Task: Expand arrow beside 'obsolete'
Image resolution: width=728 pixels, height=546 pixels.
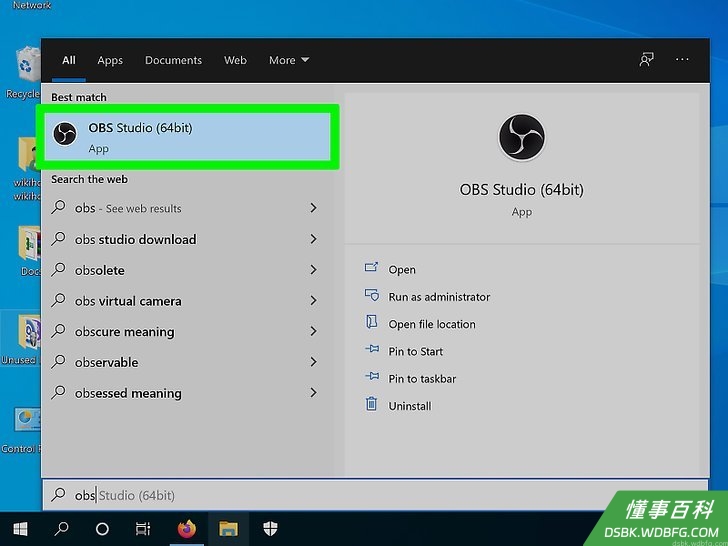Action: (x=313, y=270)
